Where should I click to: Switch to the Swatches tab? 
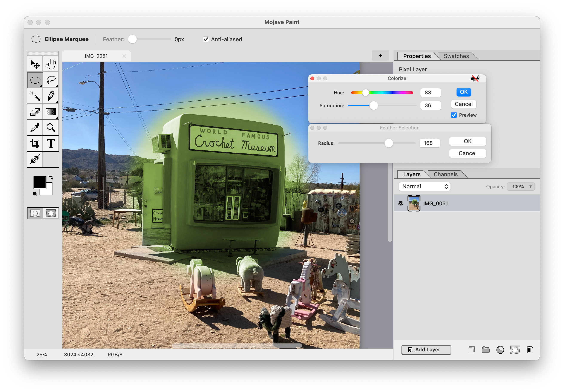pyautogui.click(x=456, y=56)
